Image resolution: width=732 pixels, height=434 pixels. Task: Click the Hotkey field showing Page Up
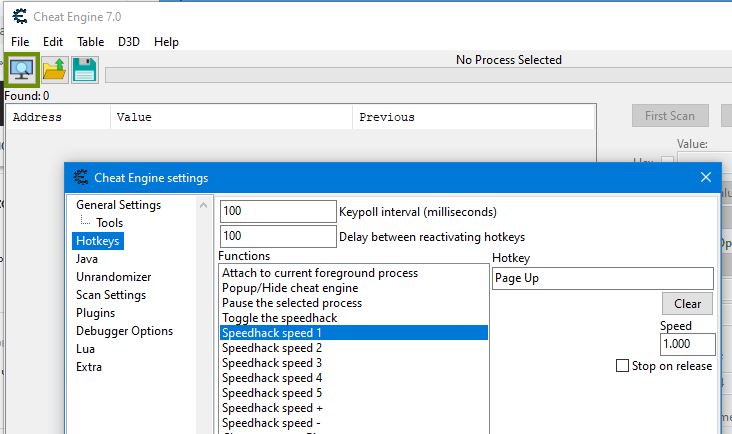[x=603, y=279]
